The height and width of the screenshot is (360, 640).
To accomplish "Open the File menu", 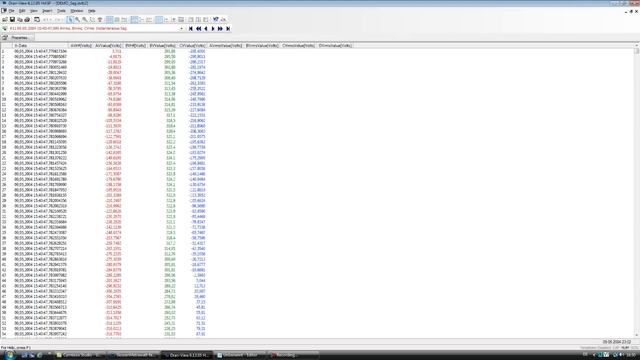I will point(11,11).
